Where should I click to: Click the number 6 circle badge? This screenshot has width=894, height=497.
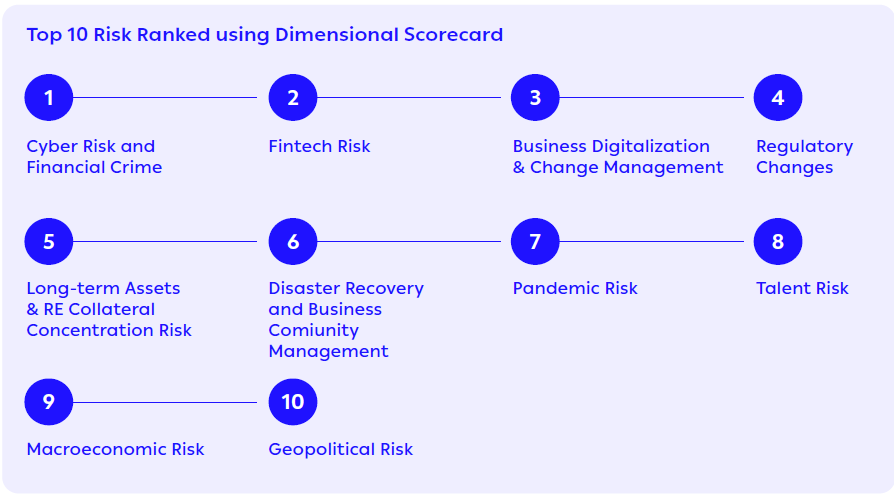click(292, 241)
